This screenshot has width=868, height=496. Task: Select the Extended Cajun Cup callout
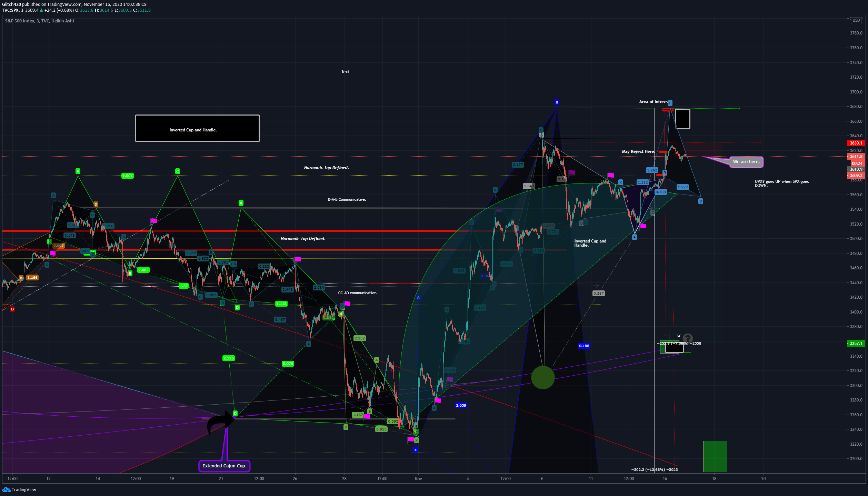225,466
